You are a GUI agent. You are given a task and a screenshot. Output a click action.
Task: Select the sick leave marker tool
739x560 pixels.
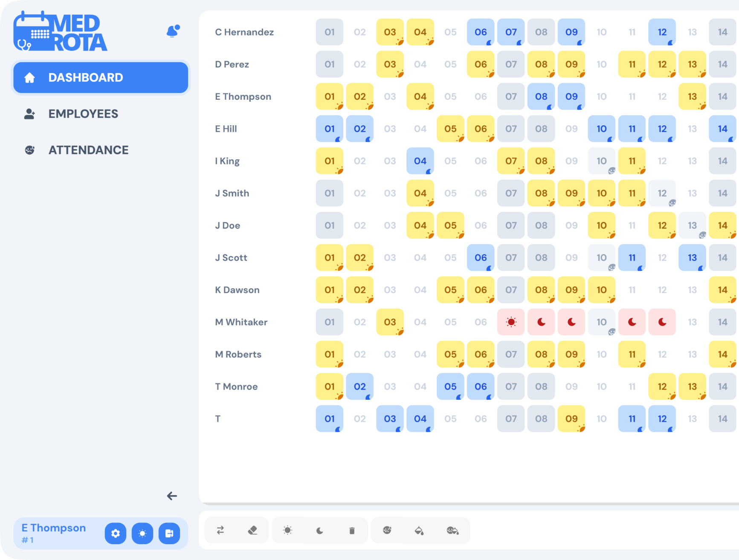[x=387, y=531]
